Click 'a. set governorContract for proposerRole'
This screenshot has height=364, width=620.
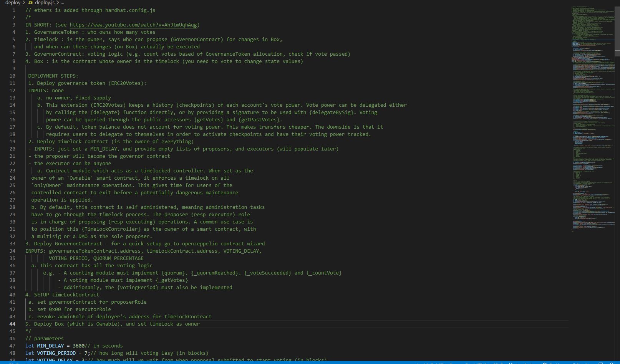[87, 302]
